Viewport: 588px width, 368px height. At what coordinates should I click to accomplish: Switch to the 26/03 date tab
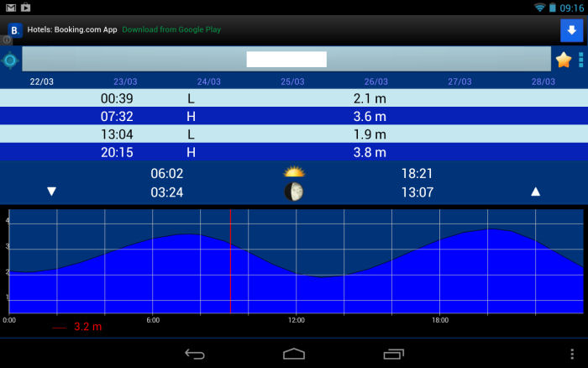pyautogui.click(x=376, y=81)
